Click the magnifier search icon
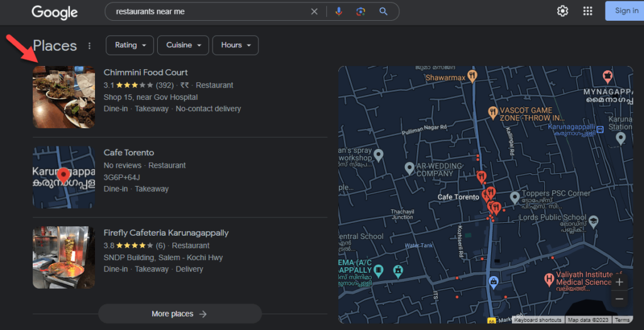The image size is (644, 330). (383, 11)
